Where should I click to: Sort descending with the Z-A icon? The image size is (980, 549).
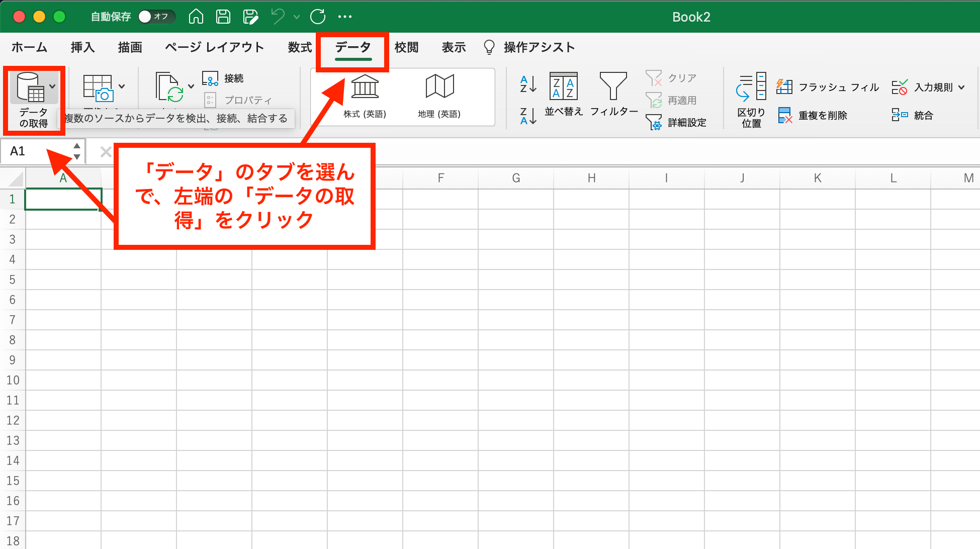coord(527,116)
